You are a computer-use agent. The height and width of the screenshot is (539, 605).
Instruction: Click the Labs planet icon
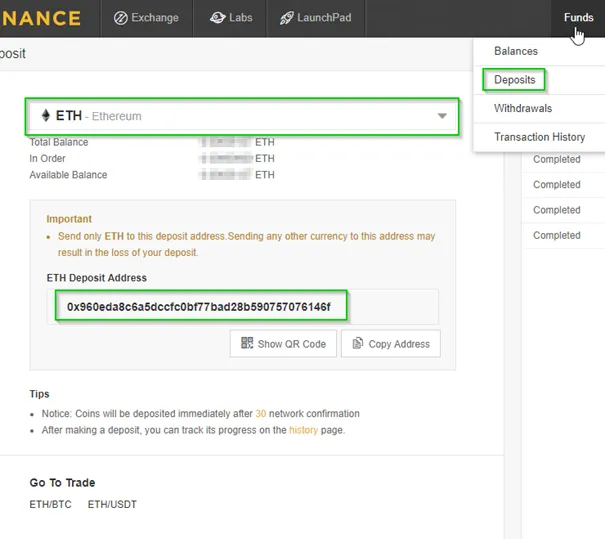pyautogui.click(x=217, y=18)
